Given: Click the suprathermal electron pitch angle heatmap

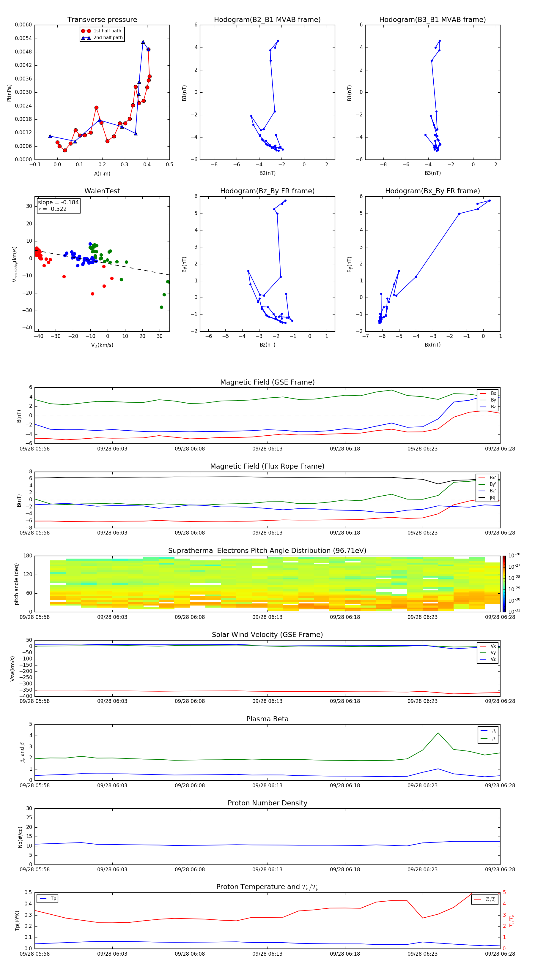Looking at the screenshot, I should pyautogui.click(x=267, y=584).
